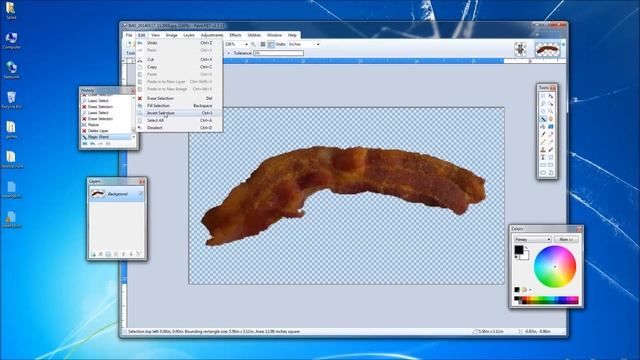The height and width of the screenshot is (360, 640).
Task: Select the Rounded Rectangle tool in Tools window
Action: click(551, 164)
